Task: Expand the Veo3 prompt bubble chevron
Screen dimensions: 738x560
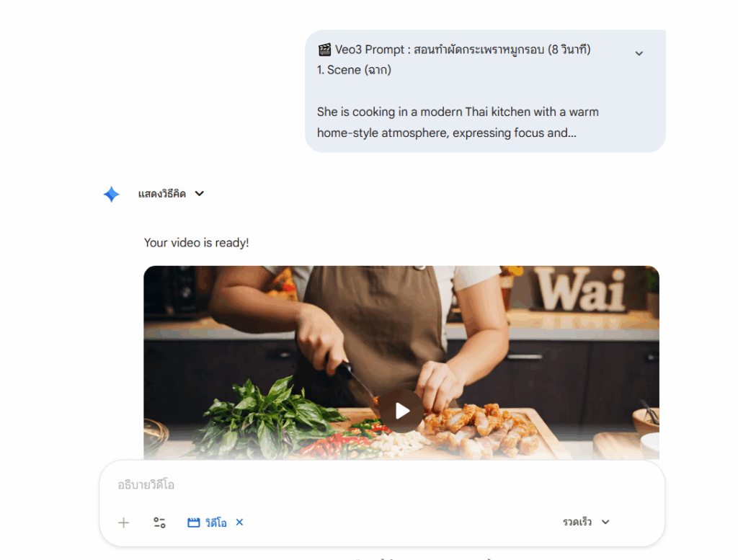Action: coord(639,53)
